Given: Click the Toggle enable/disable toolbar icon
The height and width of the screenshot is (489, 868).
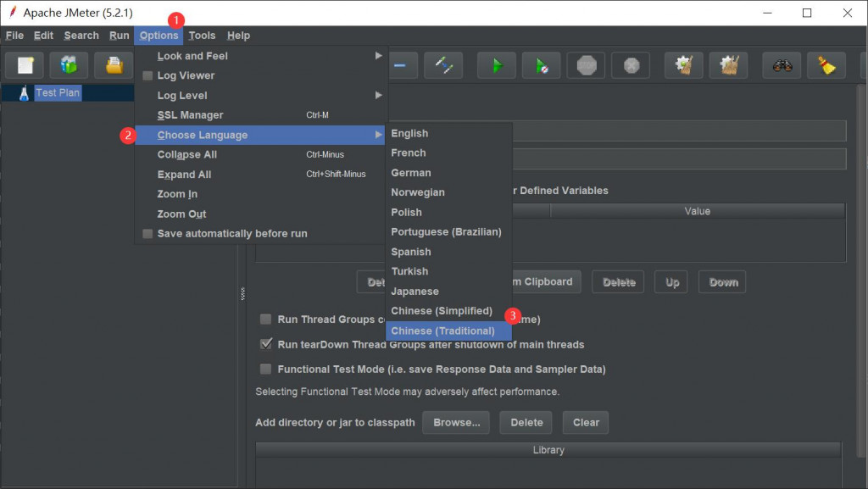Looking at the screenshot, I should point(443,66).
